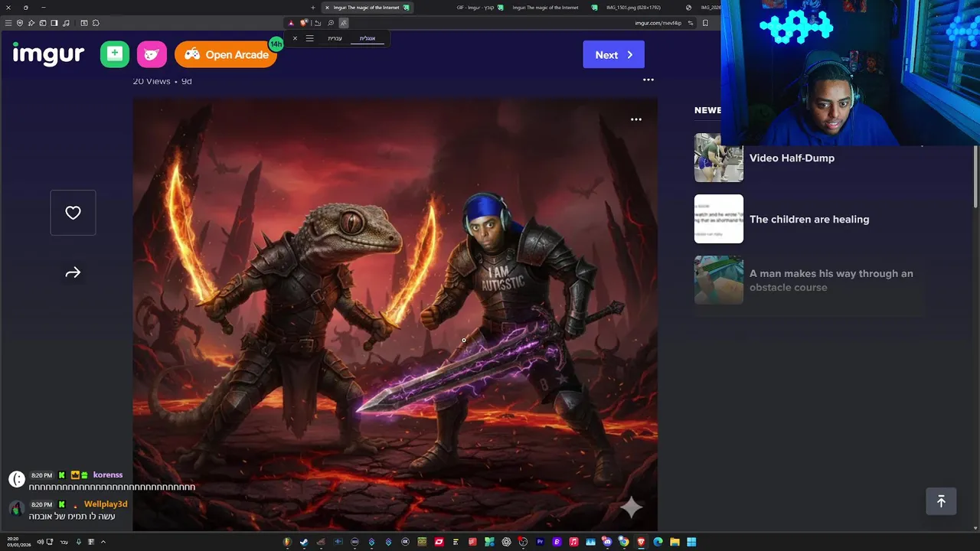The width and height of the screenshot is (980, 551).
Task: Click the share arrow icon
Action: point(73,272)
